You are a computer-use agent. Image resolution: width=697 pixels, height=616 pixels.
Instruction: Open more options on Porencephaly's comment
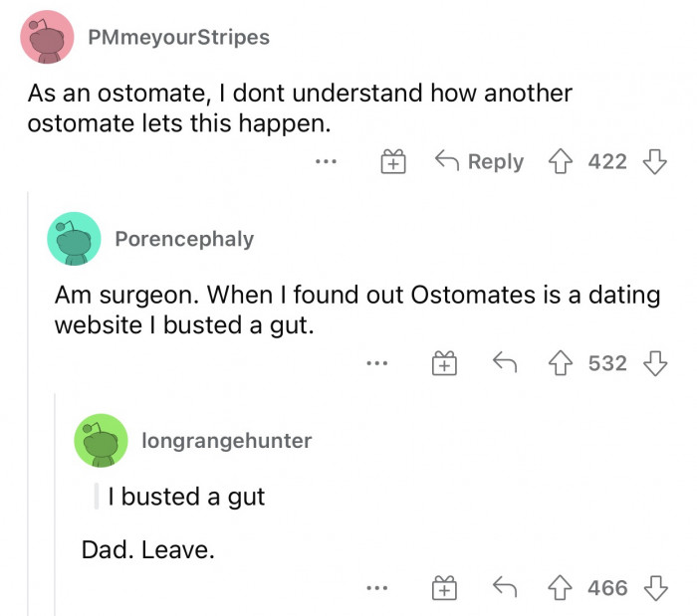pyautogui.click(x=375, y=364)
